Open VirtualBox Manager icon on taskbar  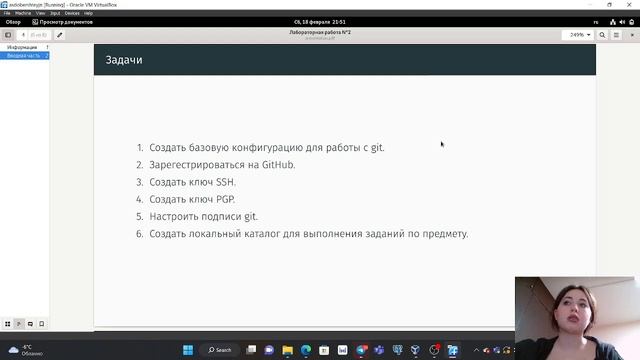pyautogui.click(x=416, y=350)
